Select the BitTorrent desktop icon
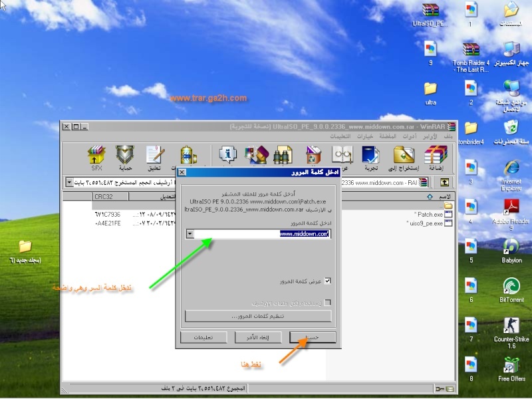 coord(511,290)
